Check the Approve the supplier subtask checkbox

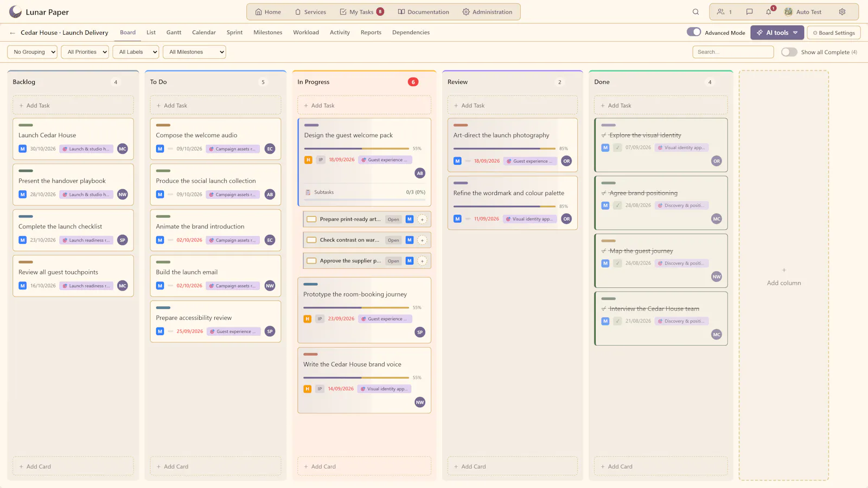(311, 261)
